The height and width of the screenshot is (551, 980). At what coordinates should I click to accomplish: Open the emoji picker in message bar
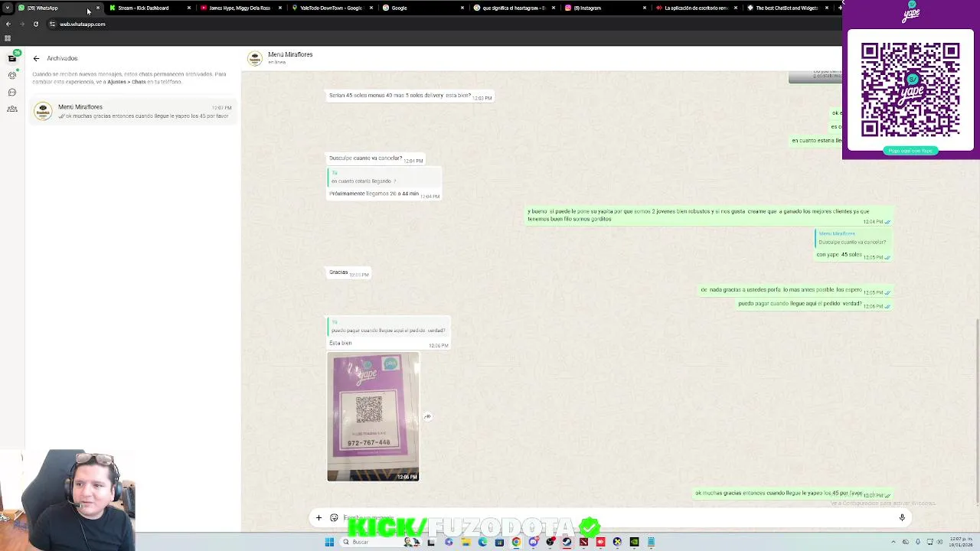(334, 518)
